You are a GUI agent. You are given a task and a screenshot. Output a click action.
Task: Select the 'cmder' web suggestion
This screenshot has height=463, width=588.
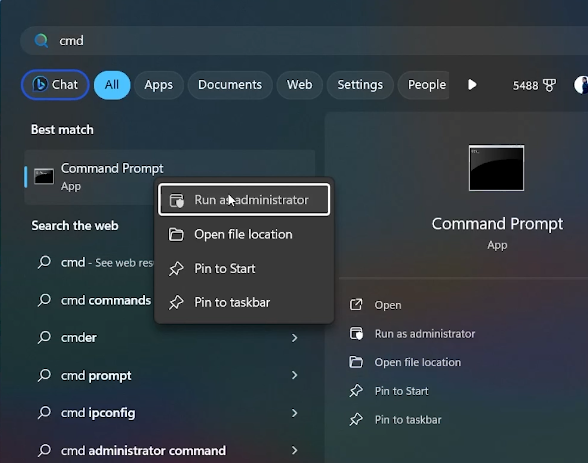(169, 338)
